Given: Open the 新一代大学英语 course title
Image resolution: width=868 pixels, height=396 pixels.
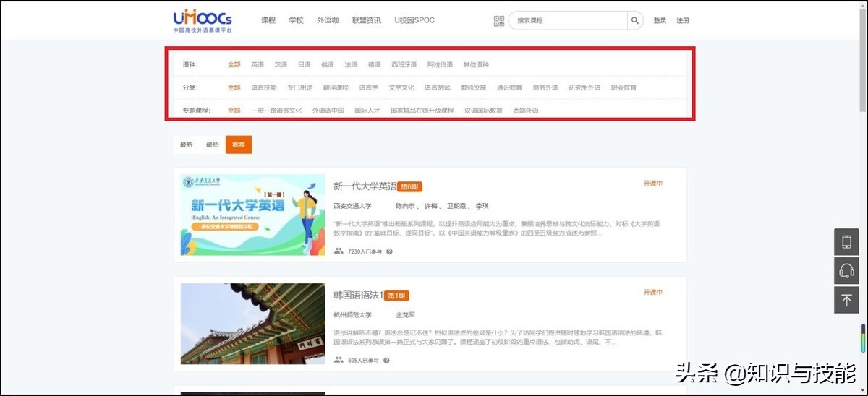Looking at the screenshot, I should (x=365, y=186).
